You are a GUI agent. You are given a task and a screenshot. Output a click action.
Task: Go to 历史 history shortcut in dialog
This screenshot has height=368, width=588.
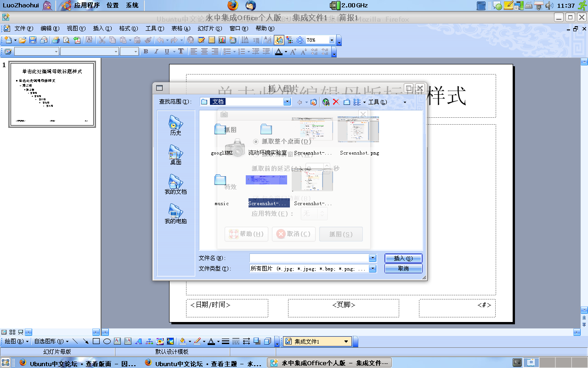[x=175, y=126]
